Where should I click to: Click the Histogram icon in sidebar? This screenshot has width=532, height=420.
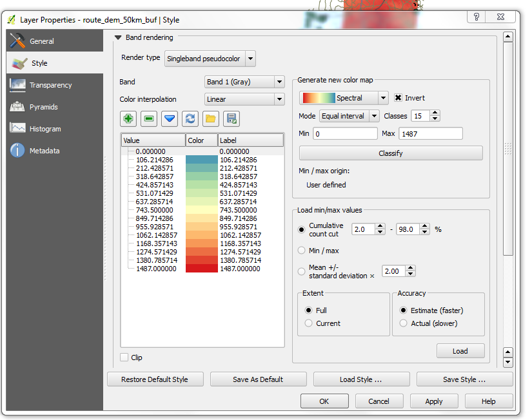point(17,128)
